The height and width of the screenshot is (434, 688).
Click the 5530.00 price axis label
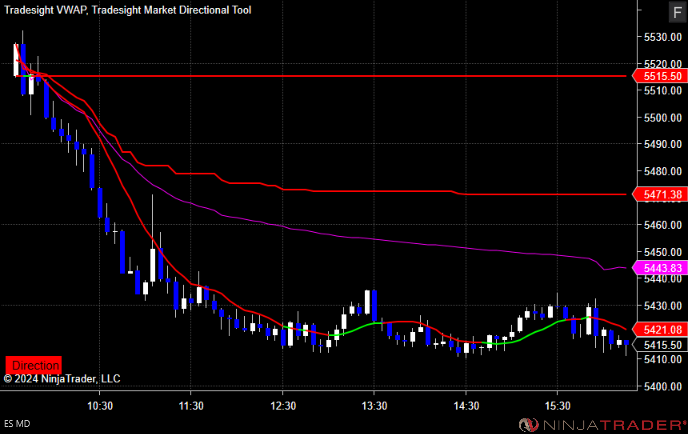click(x=663, y=37)
